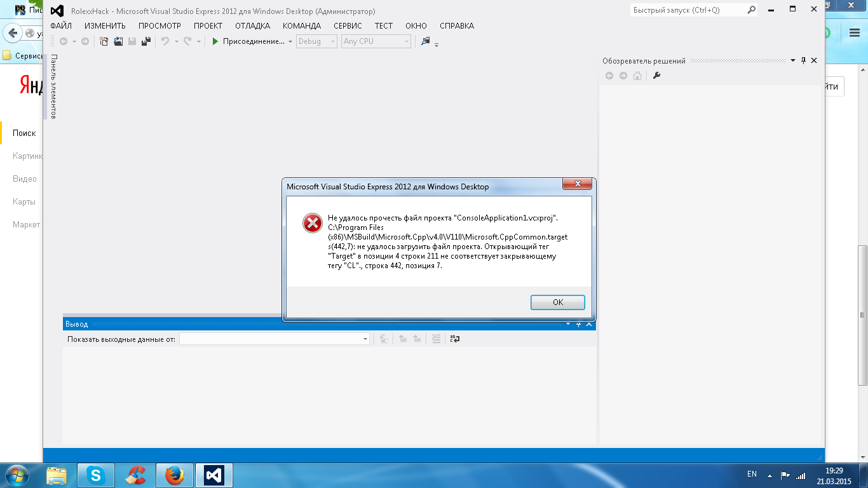868x488 pixels.
Task: Open the ФАЙЛ menu
Action: point(61,26)
